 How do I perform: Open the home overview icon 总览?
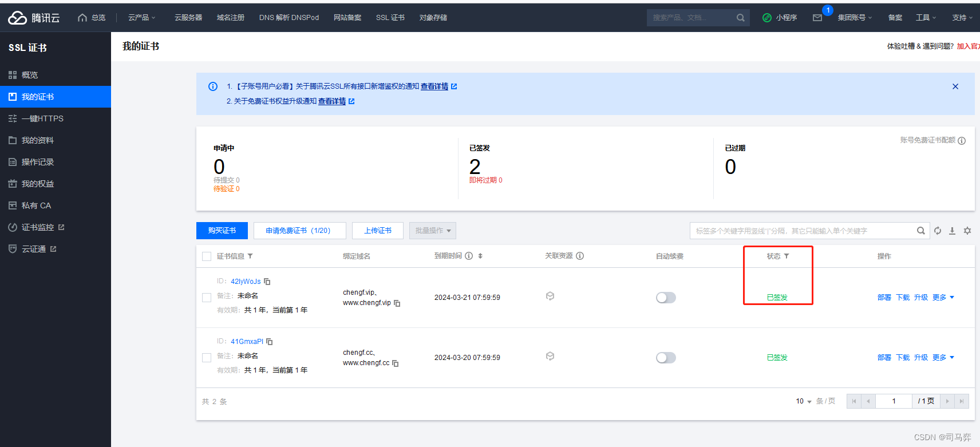coord(92,18)
